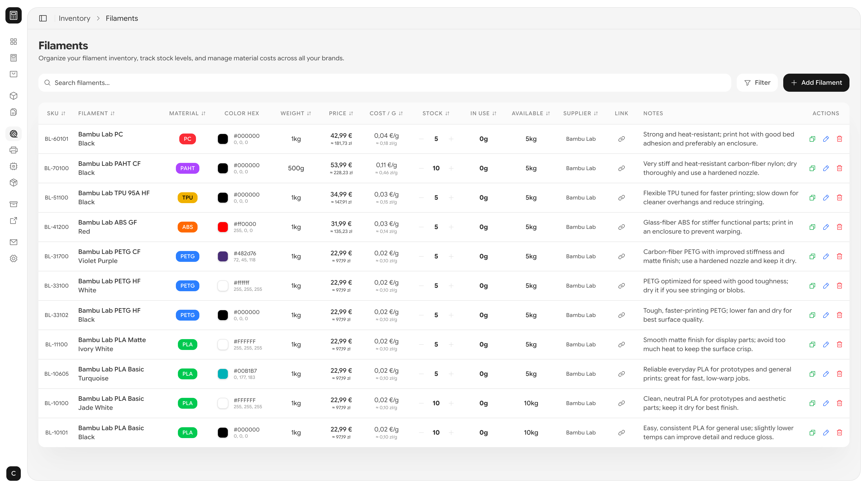
Task: Select Filaments in the breadcrumb trail
Action: pyautogui.click(x=122, y=18)
